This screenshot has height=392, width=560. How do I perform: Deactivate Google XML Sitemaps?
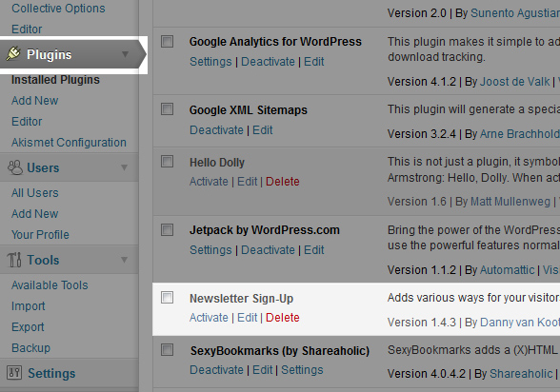tap(216, 130)
